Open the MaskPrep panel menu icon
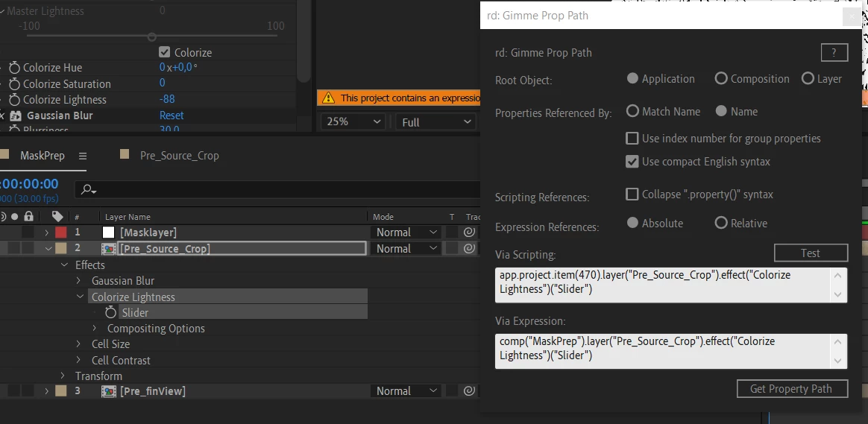 coord(83,156)
